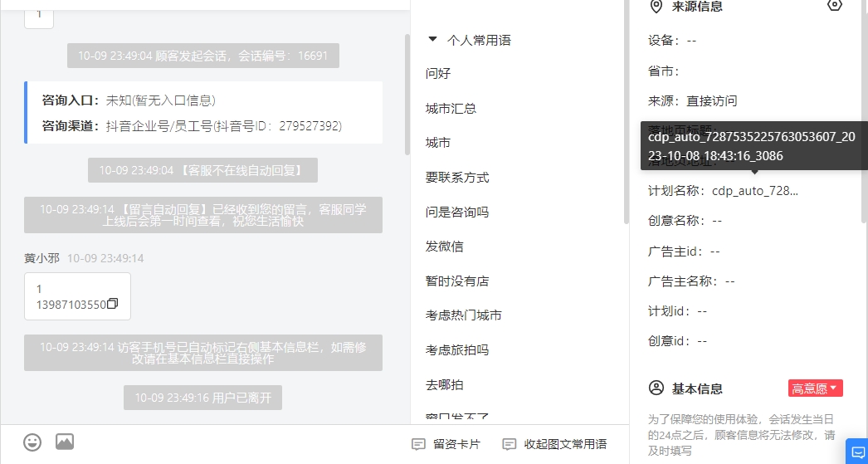Click the 来源信息 section heading
Viewport: 868px width, 464px height.
(697, 7)
